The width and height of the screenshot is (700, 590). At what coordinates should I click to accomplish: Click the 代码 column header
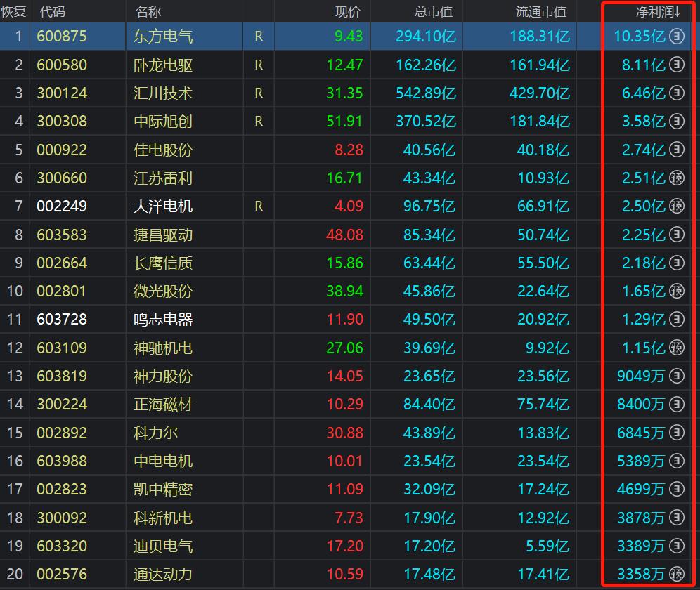(x=52, y=12)
